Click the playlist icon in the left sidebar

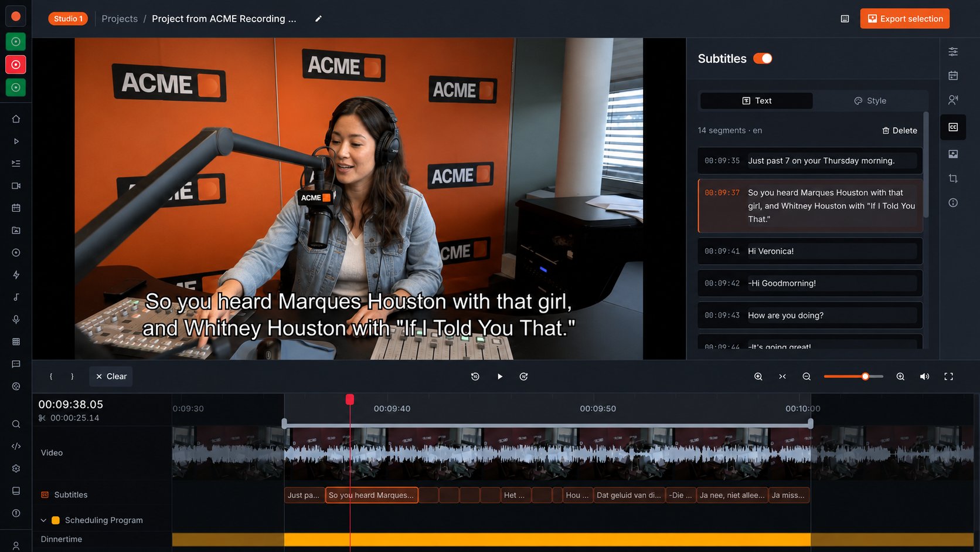click(x=16, y=164)
